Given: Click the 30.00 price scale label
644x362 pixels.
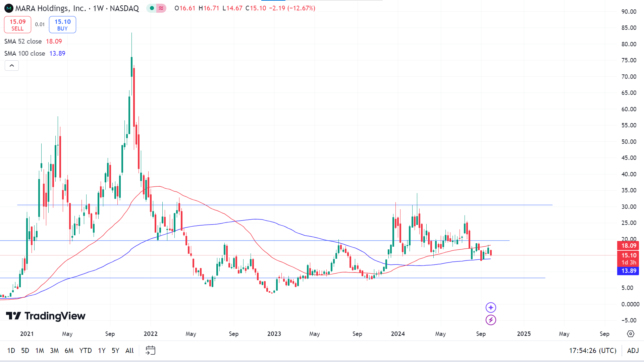Looking at the screenshot, I should tap(629, 207).
